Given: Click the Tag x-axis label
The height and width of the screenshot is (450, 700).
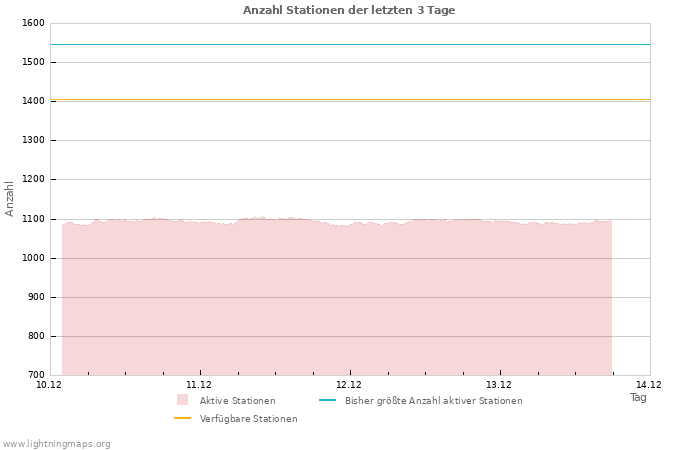Looking at the screenshot, I should coord(638,398).
